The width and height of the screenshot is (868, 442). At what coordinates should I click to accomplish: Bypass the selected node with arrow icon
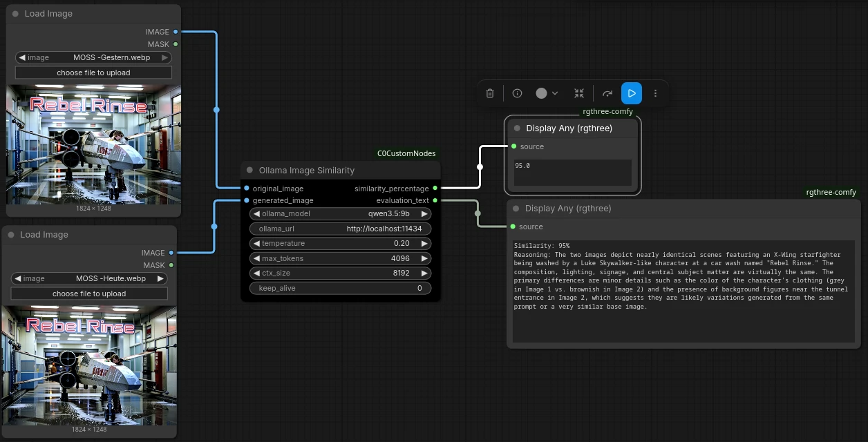(x=607, y=93)
